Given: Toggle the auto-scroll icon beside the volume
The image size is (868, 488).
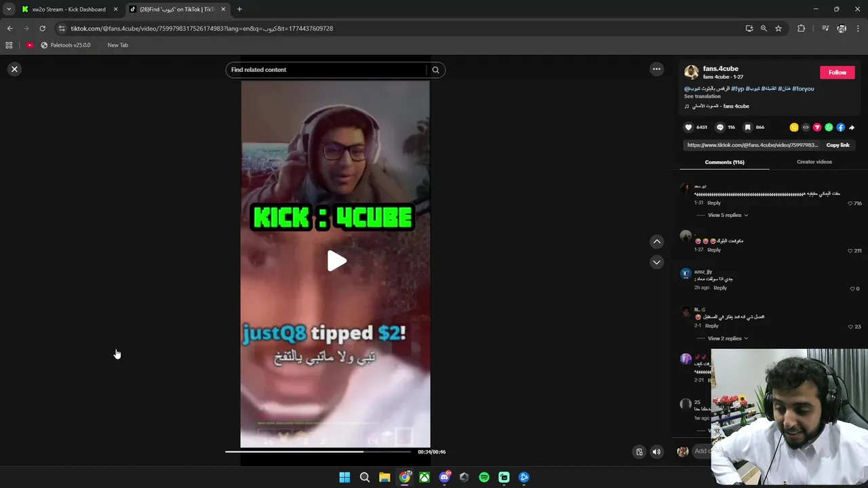Looking at the screenshot, I should (639, 452).
